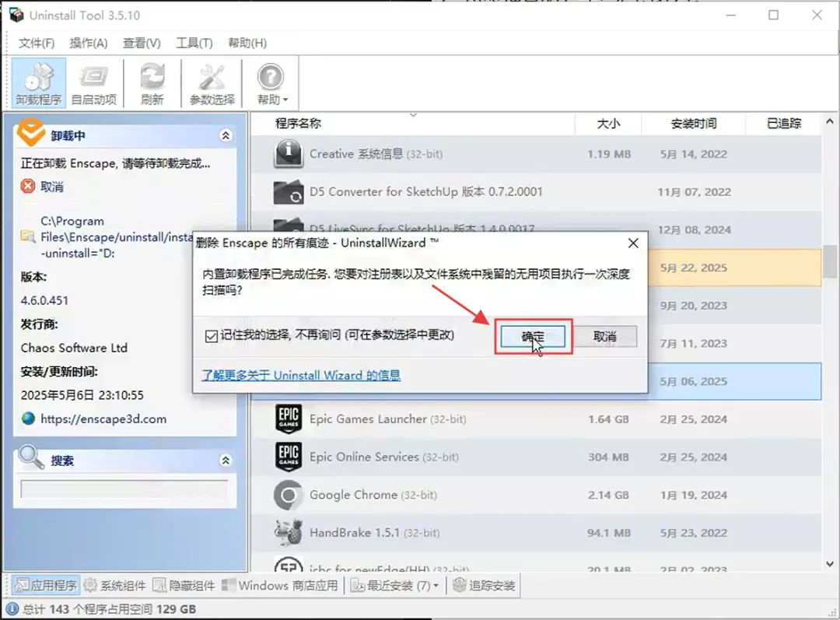
Task: Select the Creative 系统信息 icon
Action: (x=289, y=154)
